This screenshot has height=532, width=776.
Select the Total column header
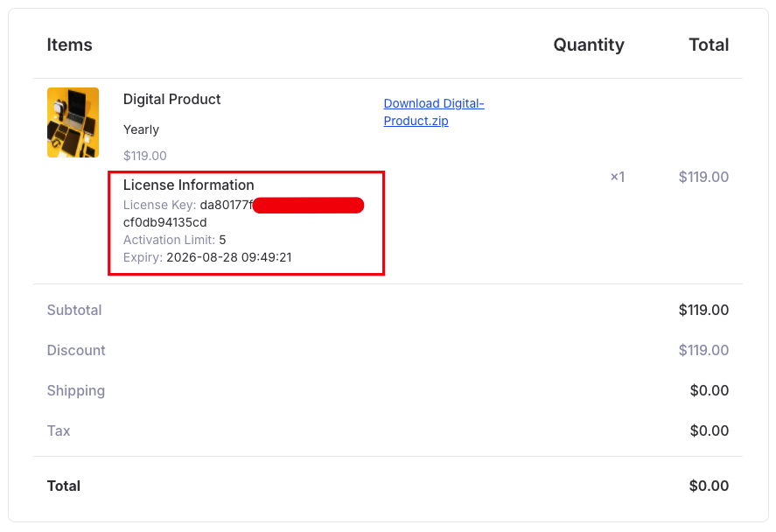coord(710,45)
